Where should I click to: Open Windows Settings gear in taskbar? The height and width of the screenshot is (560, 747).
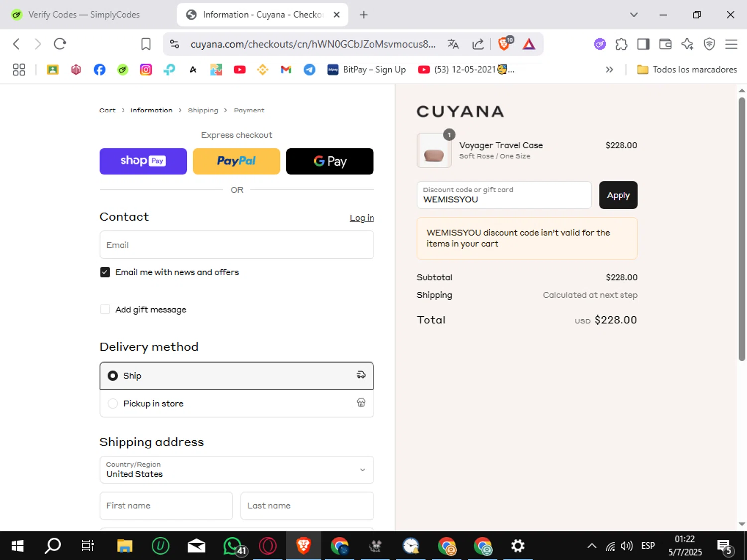tap(518, 546)
